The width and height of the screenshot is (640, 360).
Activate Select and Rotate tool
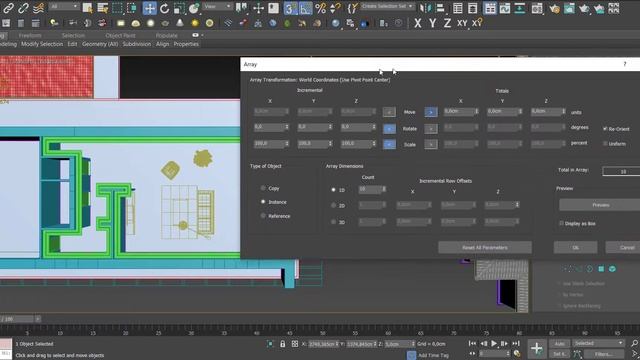(164, 8)
